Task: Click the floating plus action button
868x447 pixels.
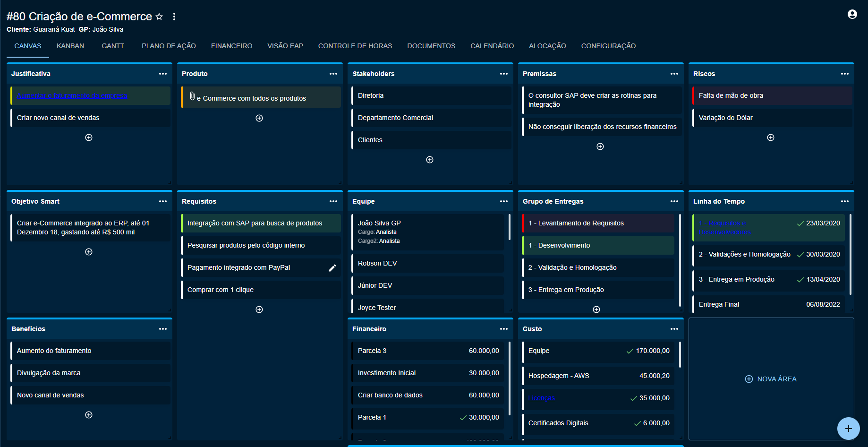Action: (849, 429)
